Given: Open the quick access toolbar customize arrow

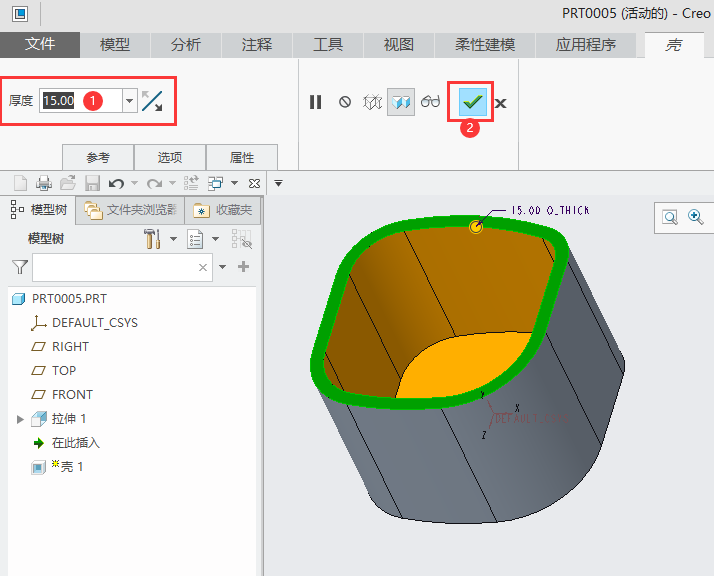Looking at the screenshot, I should click(278, 184).
